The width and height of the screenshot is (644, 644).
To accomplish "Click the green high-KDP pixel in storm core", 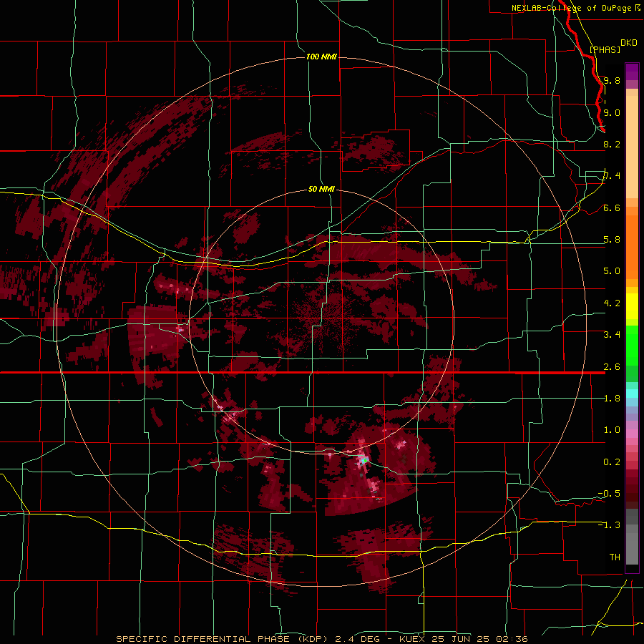I will click(364, 462).
